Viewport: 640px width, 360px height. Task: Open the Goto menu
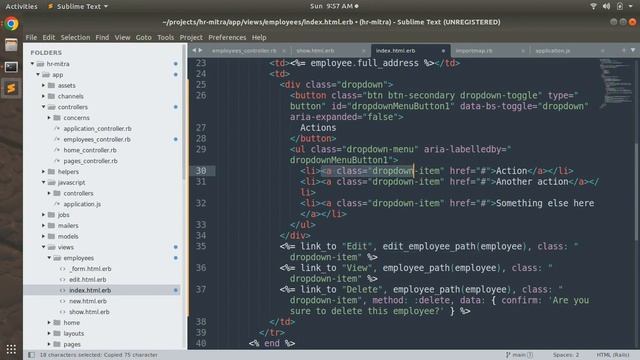143,37
